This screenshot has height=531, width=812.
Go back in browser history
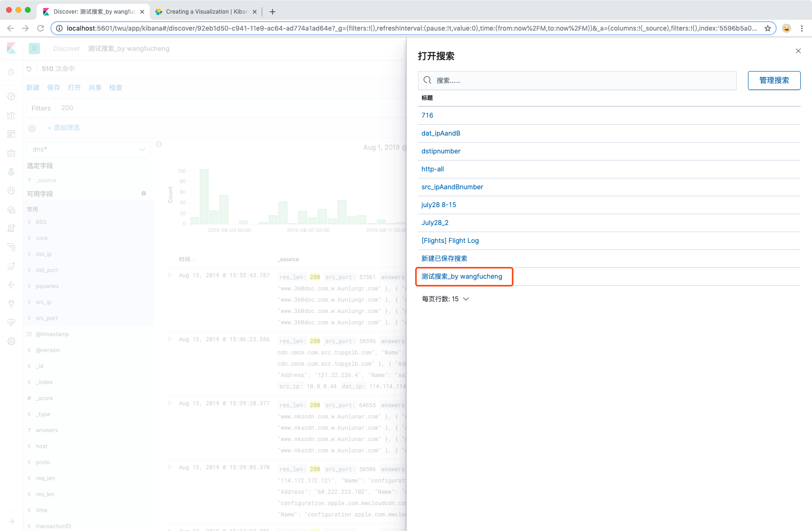point(10,28)
